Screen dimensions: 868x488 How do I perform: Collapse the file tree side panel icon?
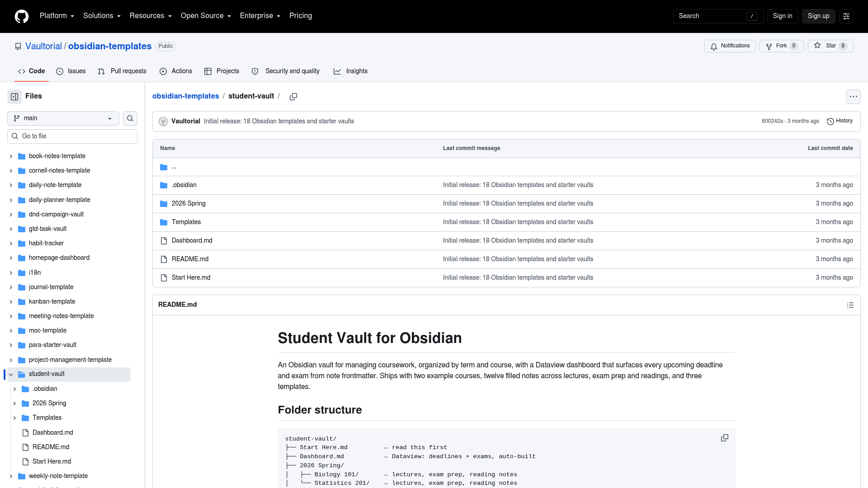pyautogui.click(x=14, y=96)
